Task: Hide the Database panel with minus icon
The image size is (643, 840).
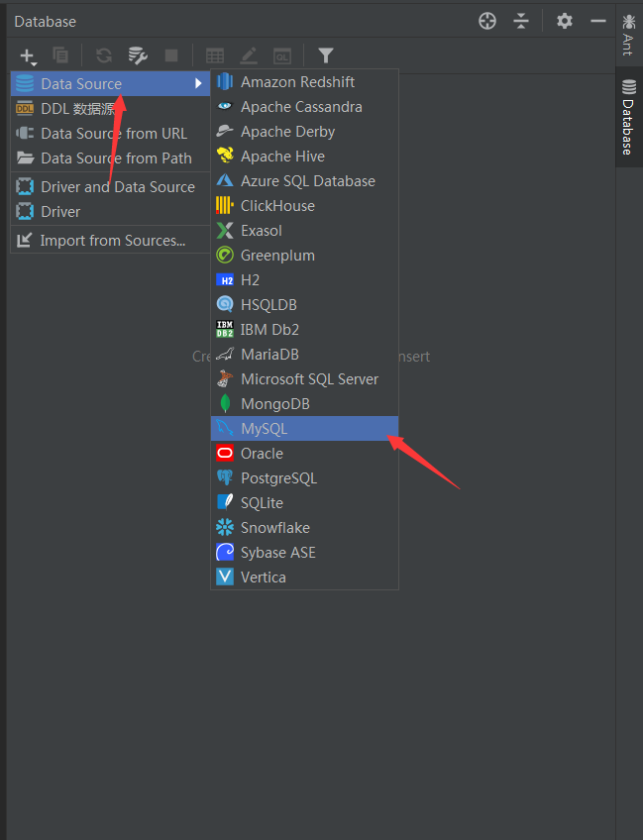Action: click(x=598, y=21)
